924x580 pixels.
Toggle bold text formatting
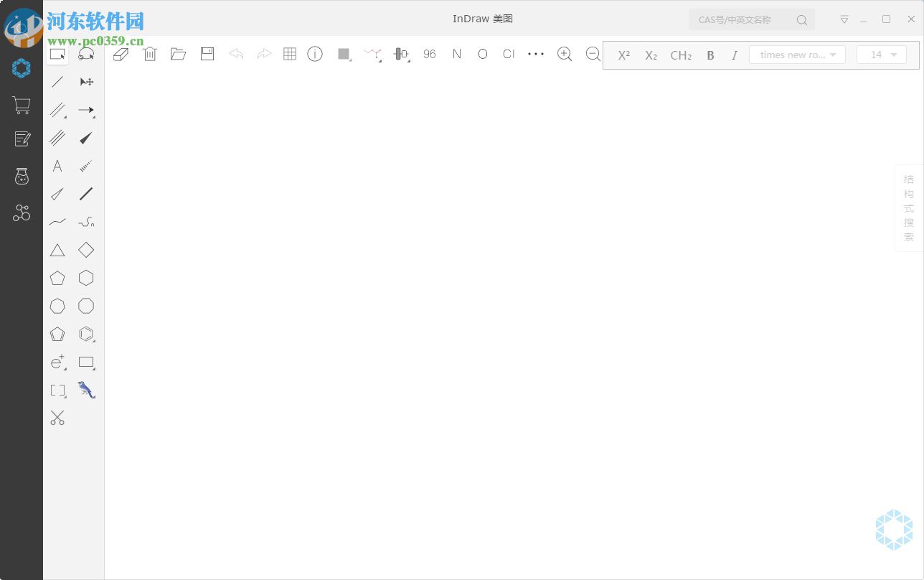pyautogui.click(x=710, y=55)
